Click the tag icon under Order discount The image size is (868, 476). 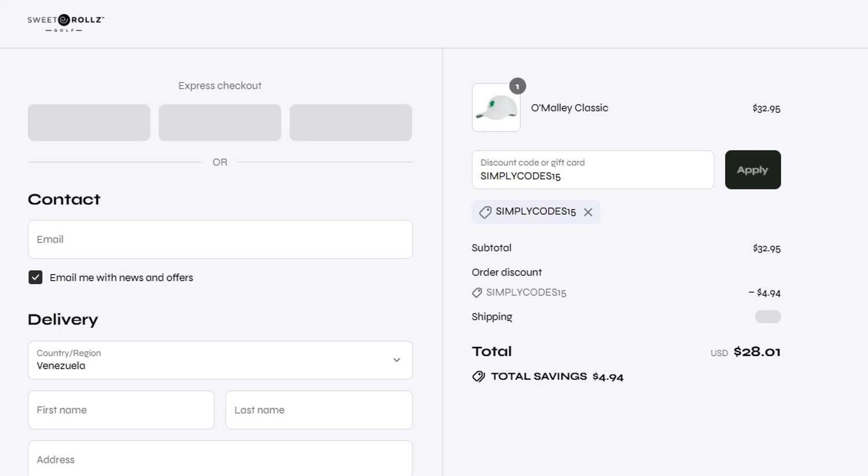point(477,293)
